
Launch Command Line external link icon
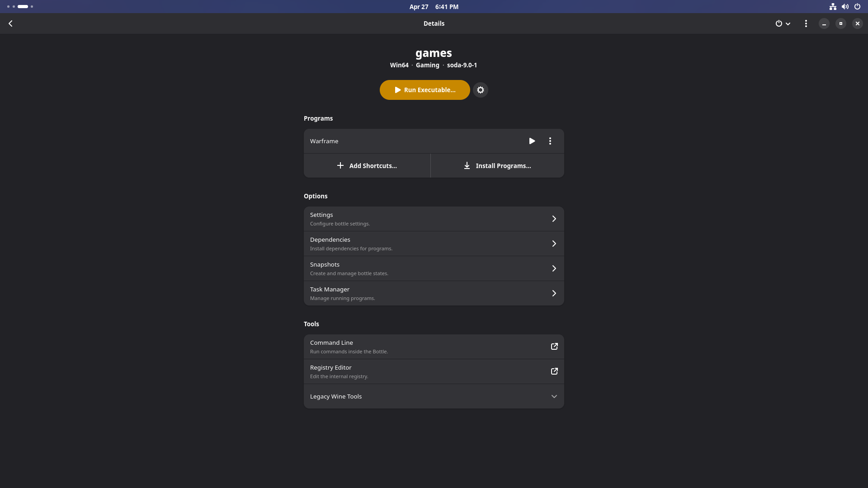coord(554,347)
